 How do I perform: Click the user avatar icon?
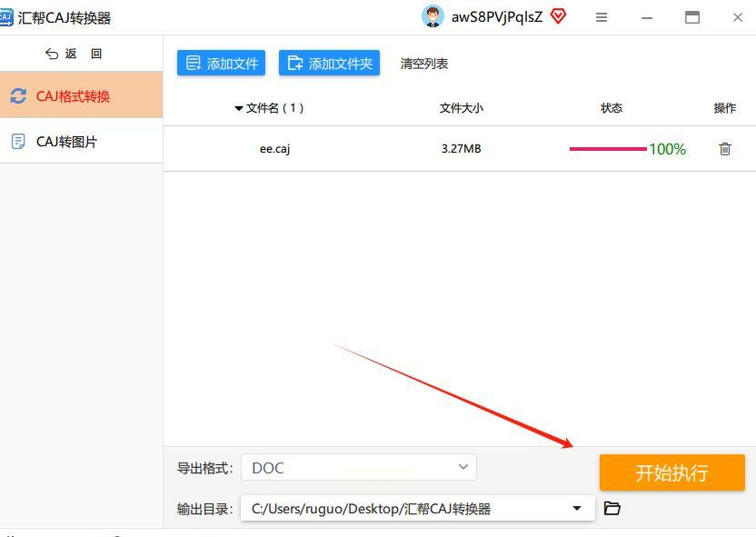(433, 17)
